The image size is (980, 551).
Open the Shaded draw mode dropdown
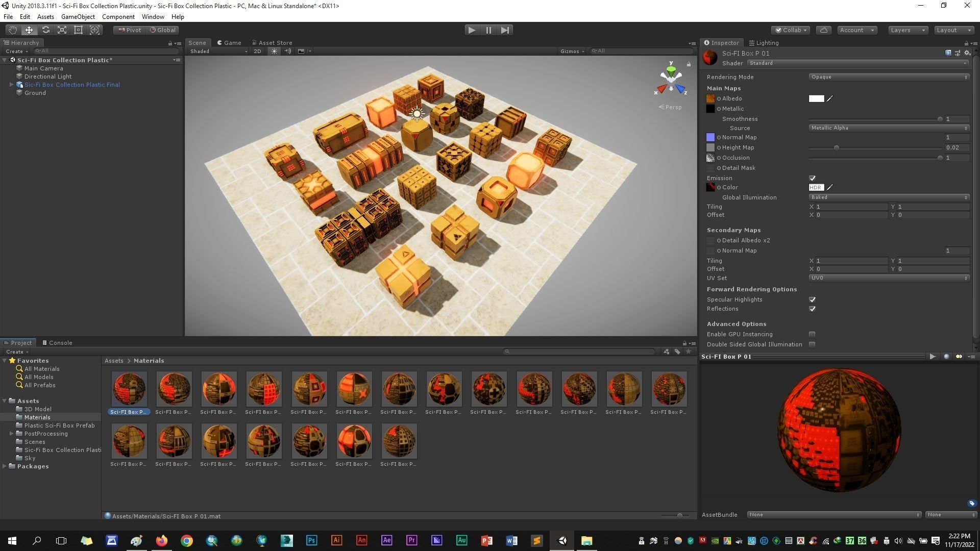[218, 51]
